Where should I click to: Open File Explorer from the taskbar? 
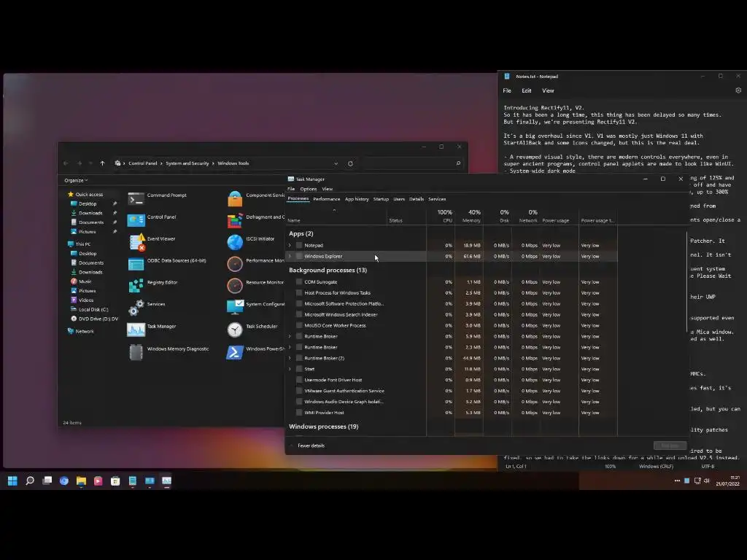tap(81, 481)
